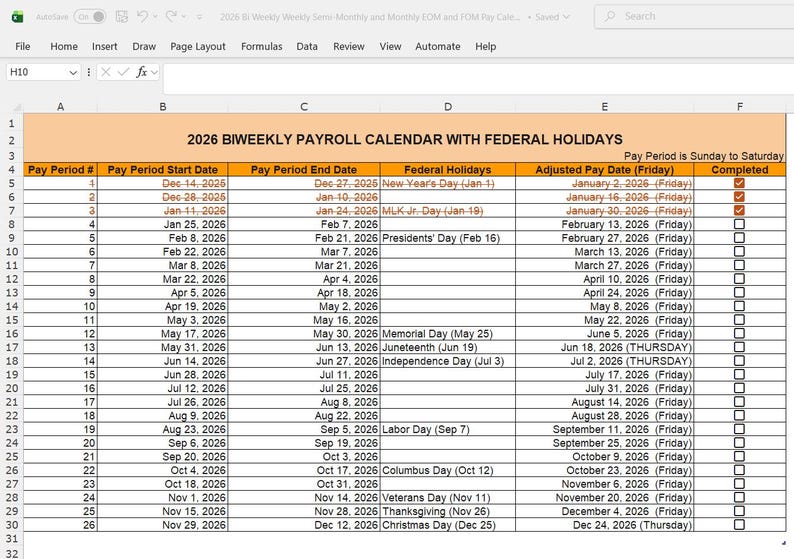The image size is (794, 559).
Task: Check Completed box for Dec 24 Thursday row
Action: tap(739, 525)
